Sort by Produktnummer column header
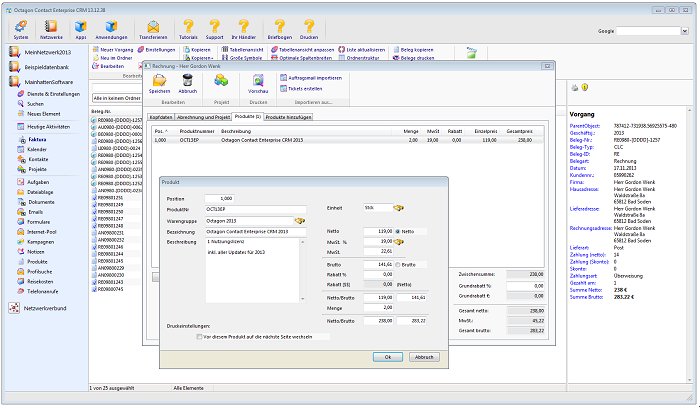The height and width of the screenshot is (408, 700). (x=197, y=131)
